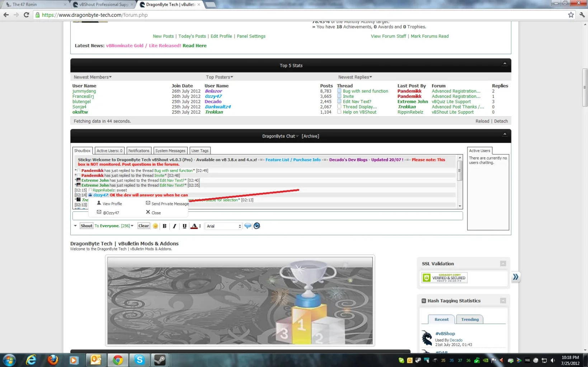Toggle underline formatting in shoutbox
This screenshot has height=367, width=588.
tap(184, 226)
